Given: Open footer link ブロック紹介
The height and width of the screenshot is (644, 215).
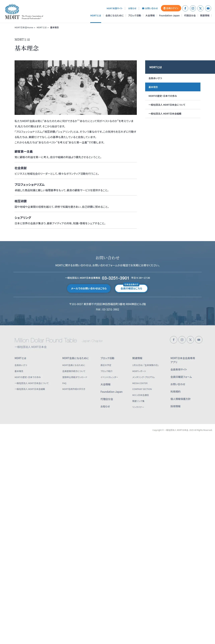Looking at the screenshot, I should [106, 371].
